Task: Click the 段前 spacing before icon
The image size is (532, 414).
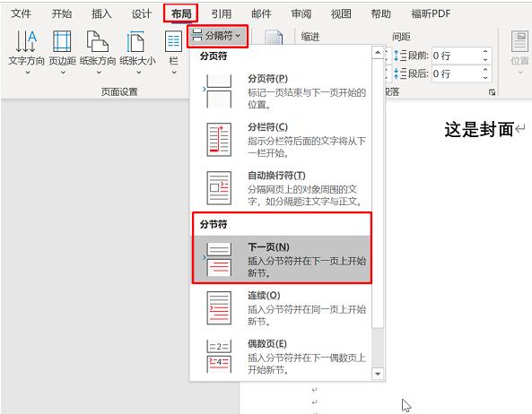Action: click(x=400, y=56)
